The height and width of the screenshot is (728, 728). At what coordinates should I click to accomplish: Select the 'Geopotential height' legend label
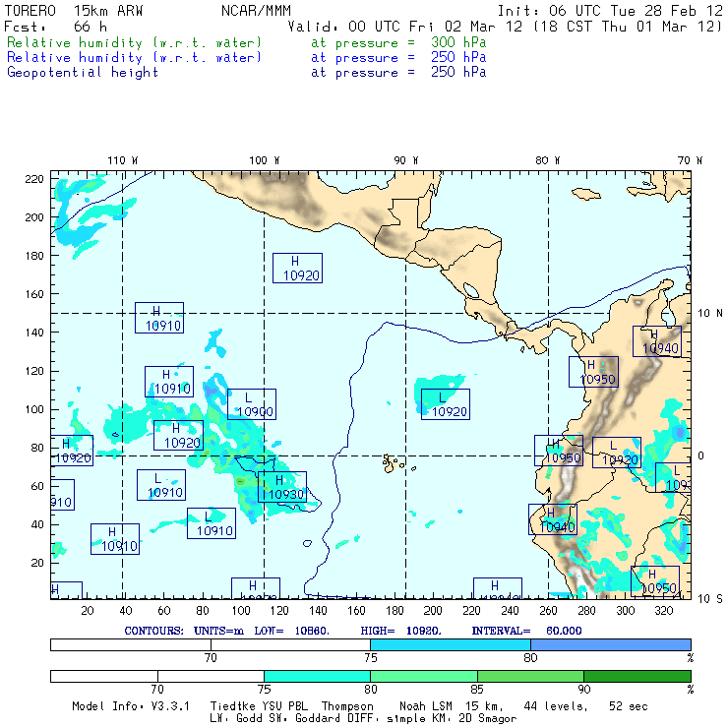pyautogui.click(x=83, y=73)
